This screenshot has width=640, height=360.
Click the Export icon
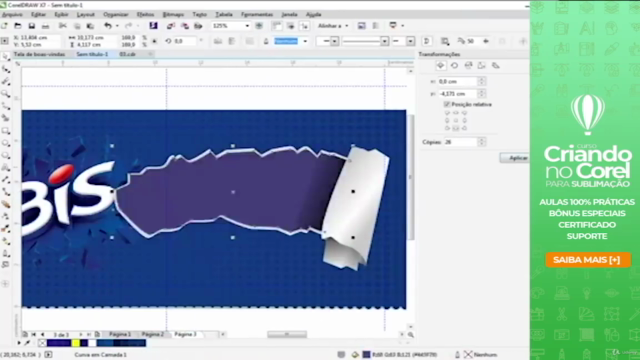coord(185,26)
